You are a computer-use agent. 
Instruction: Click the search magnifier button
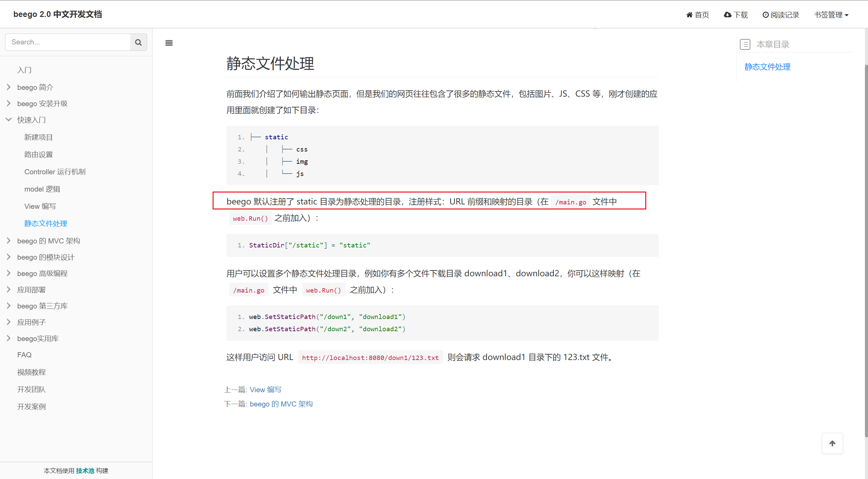[138, 42]
